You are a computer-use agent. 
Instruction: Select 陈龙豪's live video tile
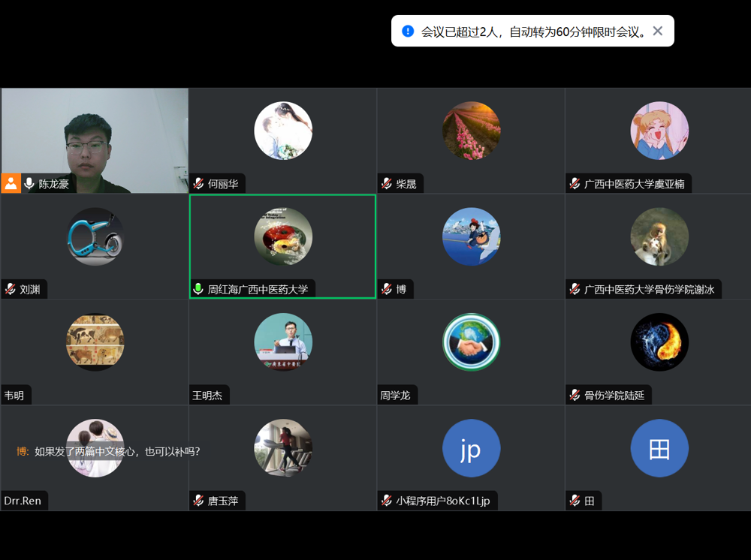(95, 135)
